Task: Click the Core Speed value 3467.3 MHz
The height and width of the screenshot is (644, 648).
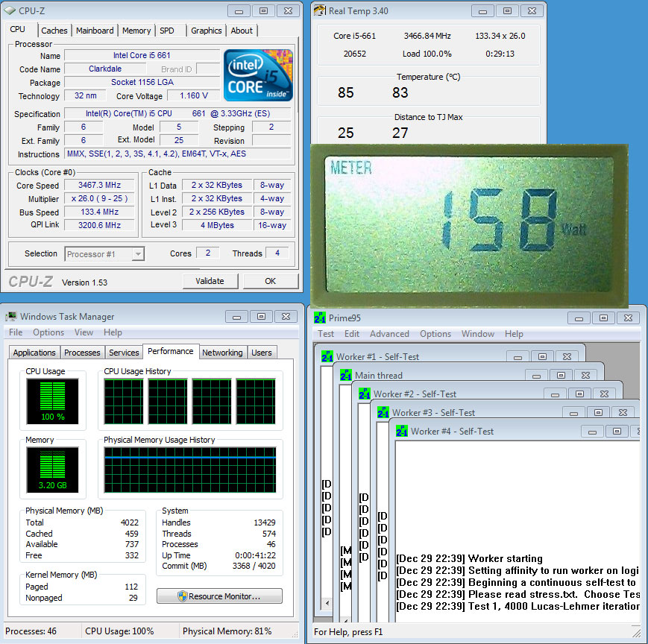Action: click(99, 185)
